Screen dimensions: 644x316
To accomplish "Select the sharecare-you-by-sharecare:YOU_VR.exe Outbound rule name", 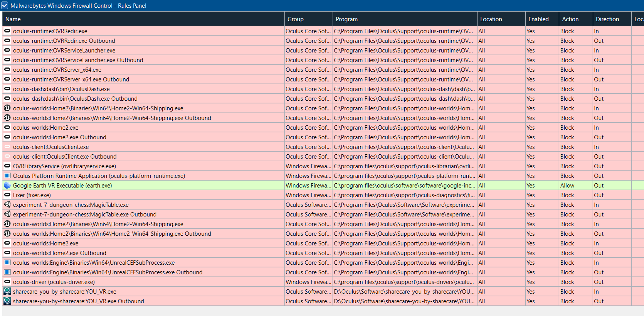I will point(78,301).
